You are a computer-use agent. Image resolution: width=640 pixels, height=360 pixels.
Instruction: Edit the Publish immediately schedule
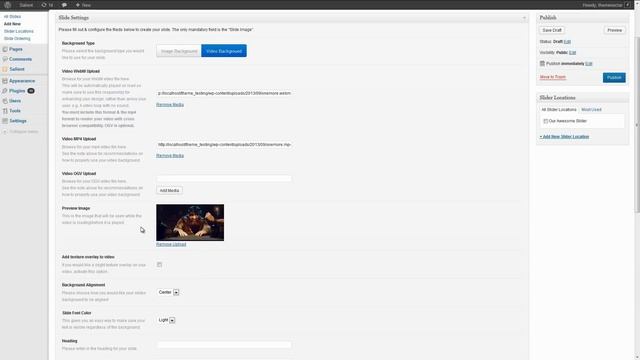tap(589, 64)
